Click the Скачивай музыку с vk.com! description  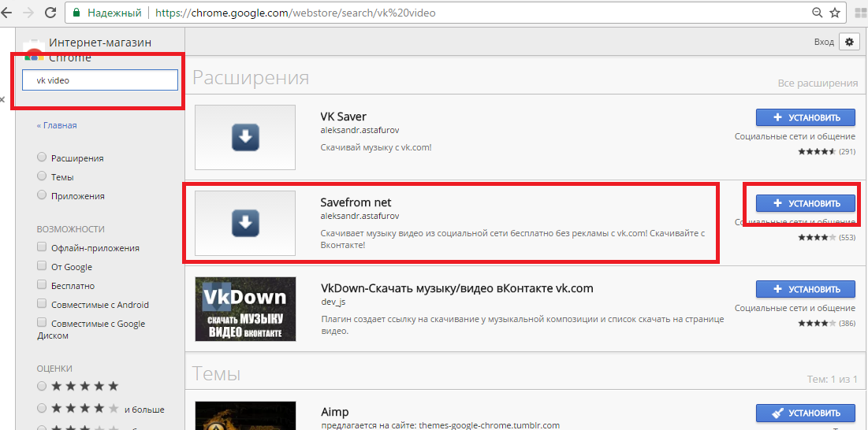pos(376,148)
